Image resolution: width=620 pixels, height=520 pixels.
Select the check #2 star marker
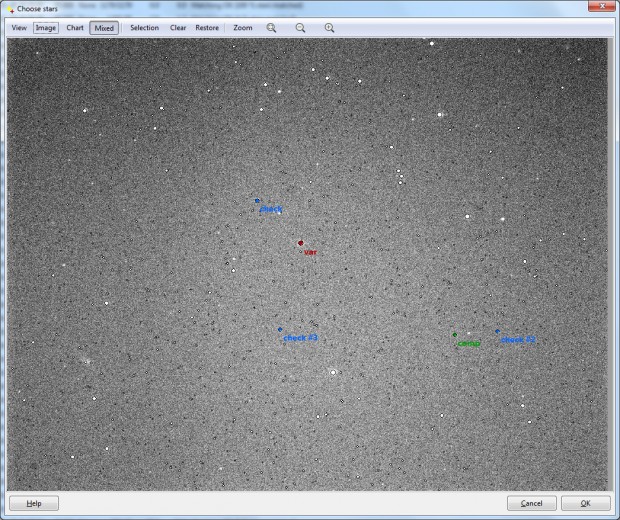(x=497, y=331)
